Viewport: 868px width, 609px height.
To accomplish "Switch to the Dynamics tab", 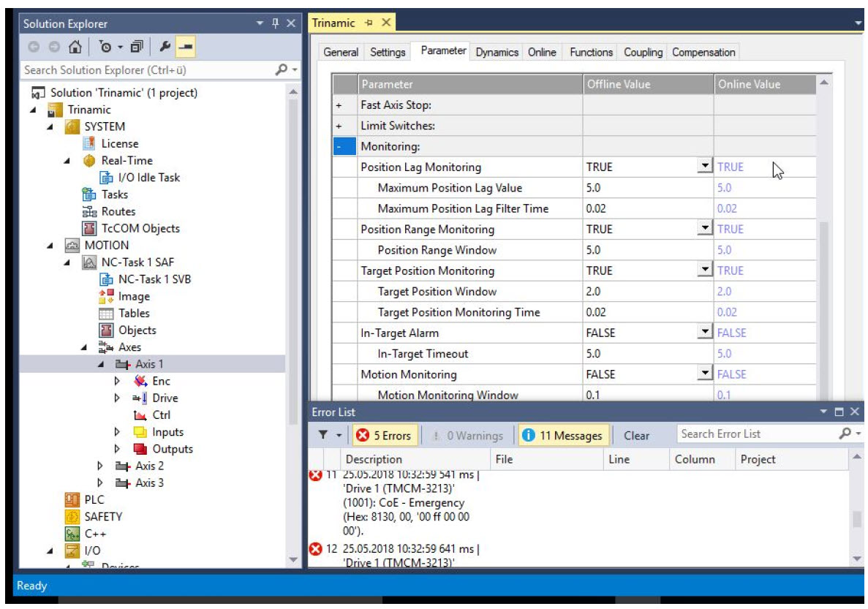I will coord(497,52).
